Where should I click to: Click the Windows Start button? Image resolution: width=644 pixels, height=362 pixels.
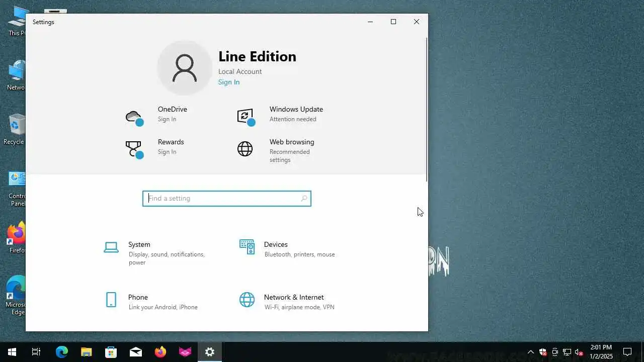coord(12,352)
